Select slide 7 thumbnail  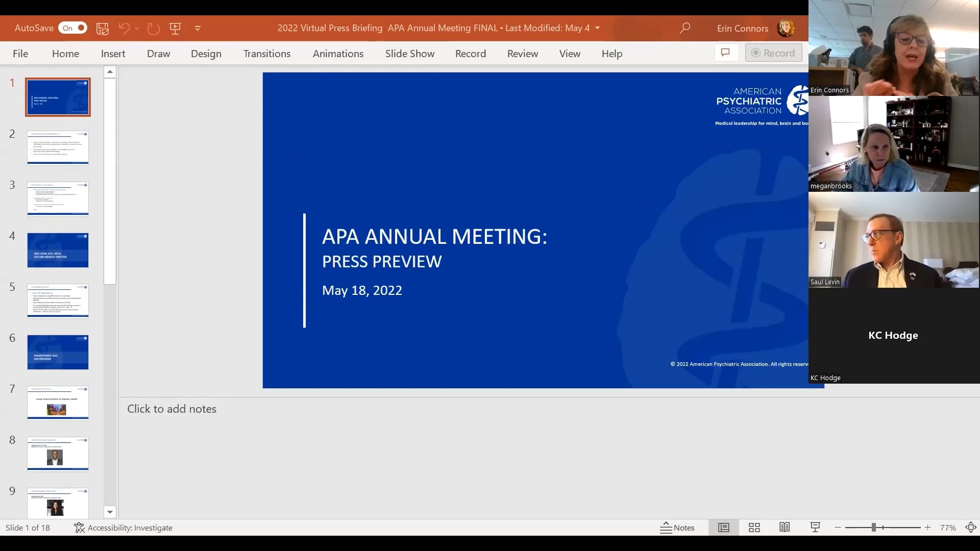point(58,403)
